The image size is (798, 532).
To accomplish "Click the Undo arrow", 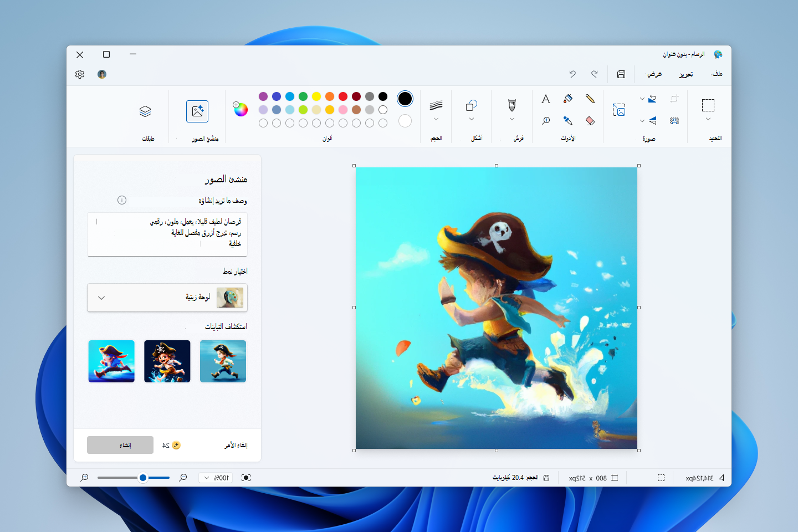I will (x=572, y=74).
